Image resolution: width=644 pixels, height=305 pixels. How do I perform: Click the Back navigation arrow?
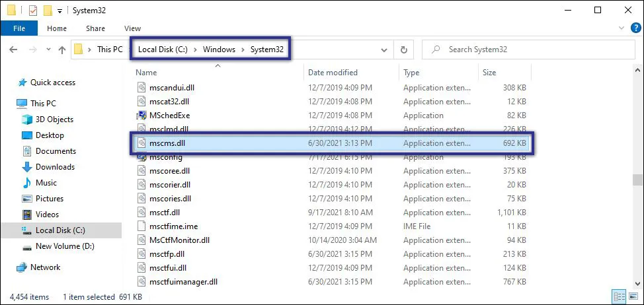[x=13, y=50]
